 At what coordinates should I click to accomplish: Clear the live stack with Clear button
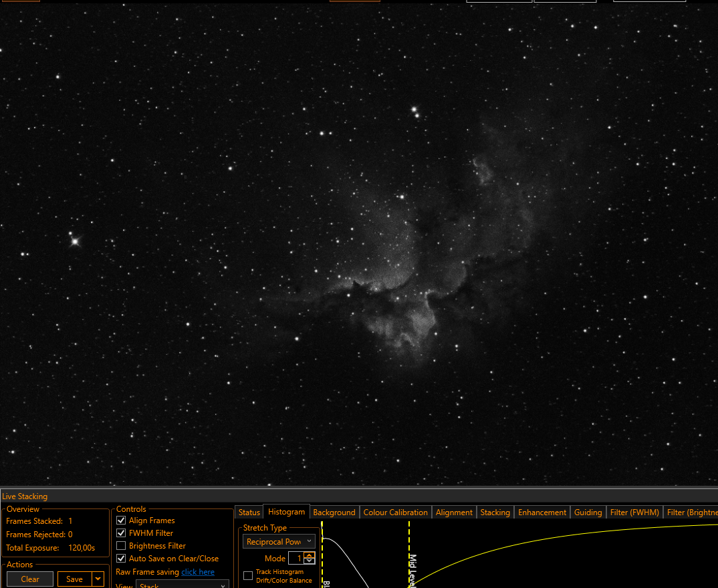click(x=30, y=579)
